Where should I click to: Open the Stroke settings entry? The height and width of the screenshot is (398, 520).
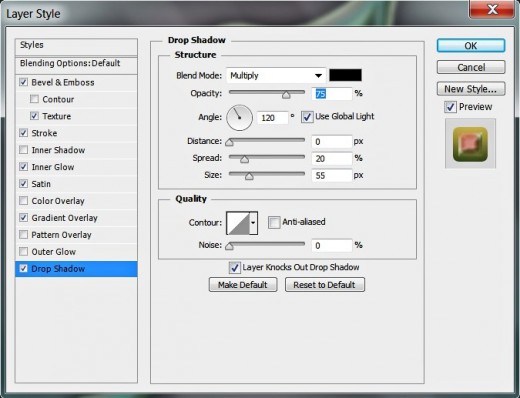(x=44, y=133)
